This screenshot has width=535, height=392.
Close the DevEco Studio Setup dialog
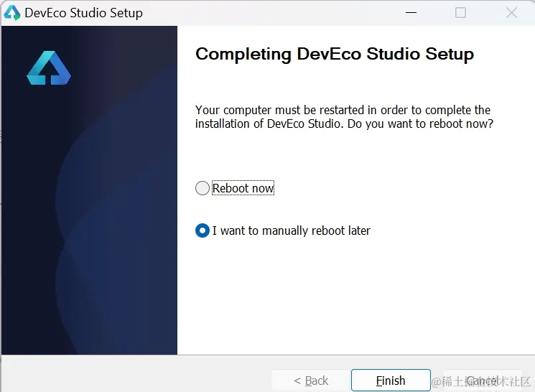pos(511,13)
